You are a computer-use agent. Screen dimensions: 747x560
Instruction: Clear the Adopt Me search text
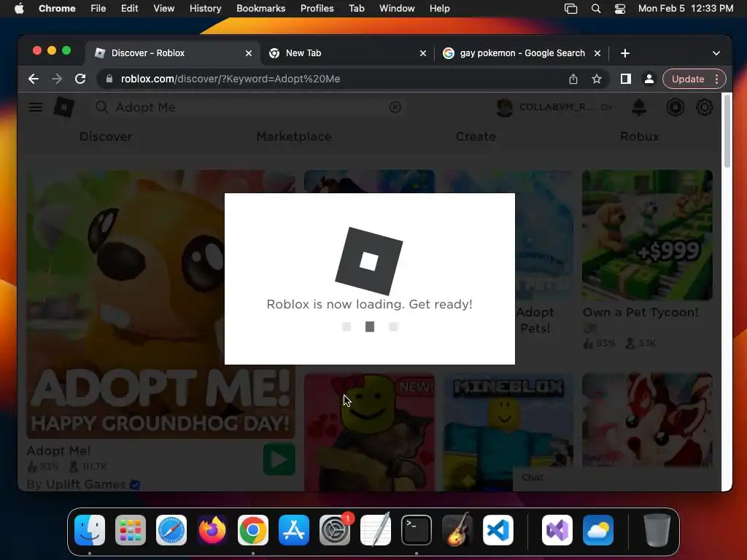pyautogui.click(x=395, y=107)
